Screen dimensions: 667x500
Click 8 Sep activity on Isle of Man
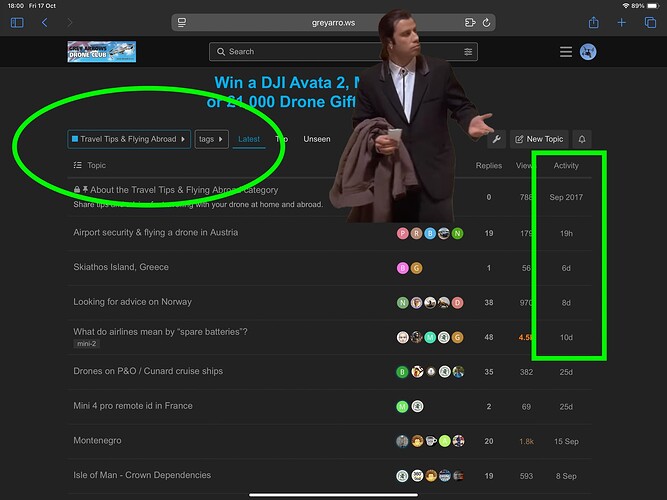pos(566,476)
